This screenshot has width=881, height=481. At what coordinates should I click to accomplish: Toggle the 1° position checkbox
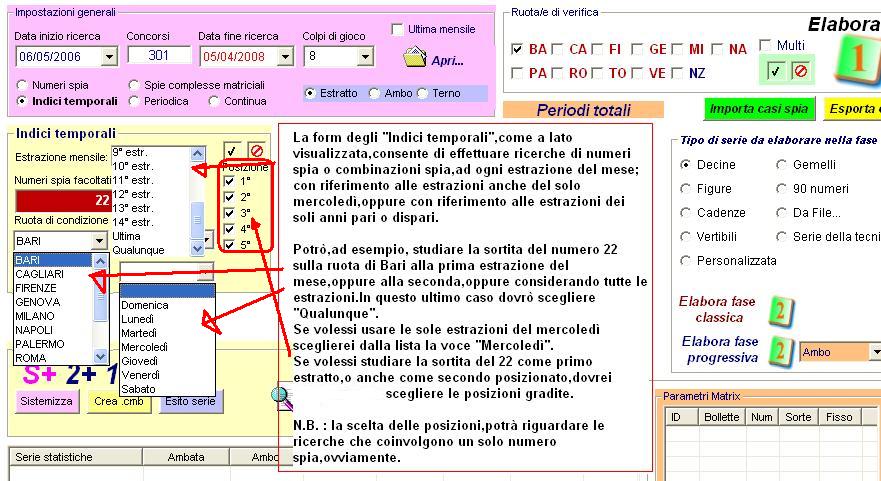[229, 181]
